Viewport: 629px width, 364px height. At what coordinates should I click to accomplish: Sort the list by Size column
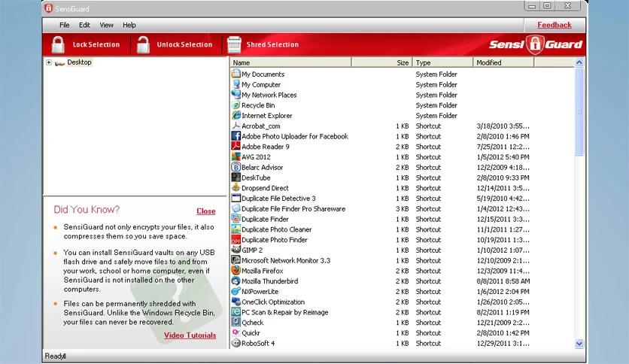coord(382,62)
